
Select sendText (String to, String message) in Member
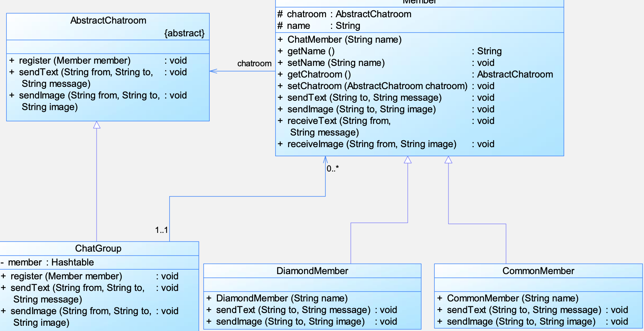point(386,98)
